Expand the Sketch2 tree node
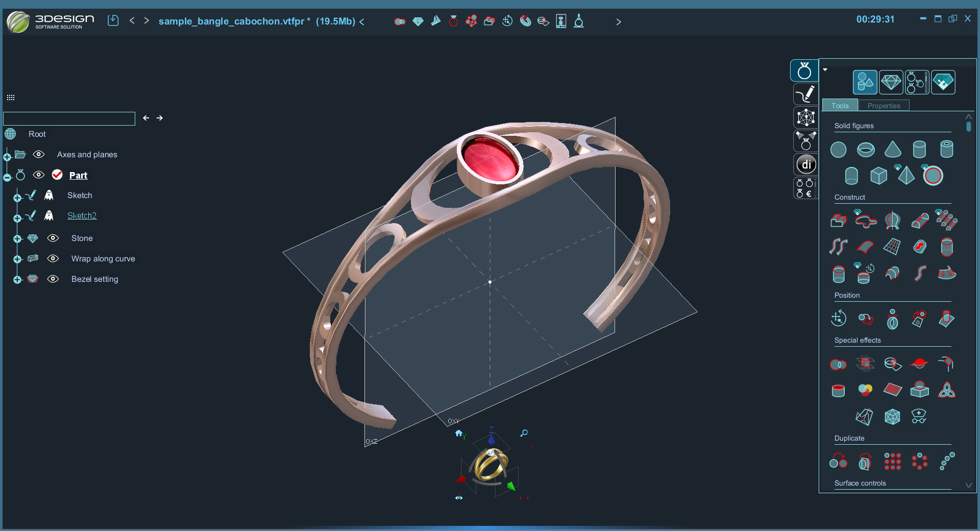The width and height of the screenshot is (980, 531). click(17, 218)
